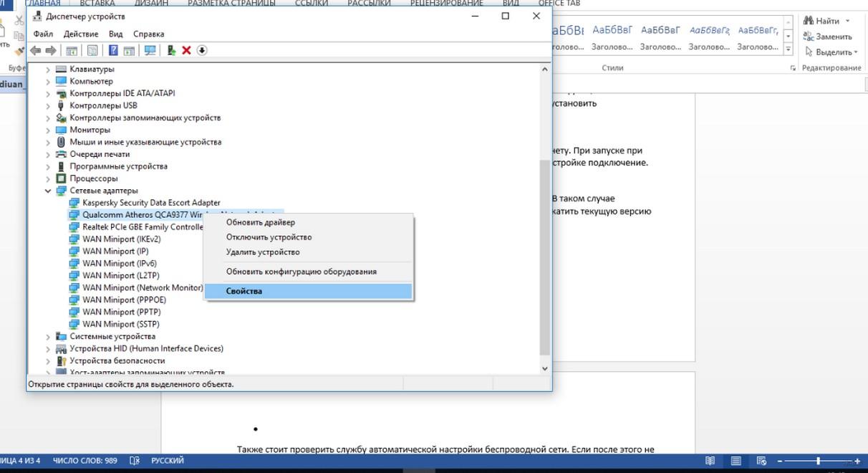The height and width of the screenshot is (473, 868).
Task: Open the Файл menu in Device Manager
Action: coord(43,34)
